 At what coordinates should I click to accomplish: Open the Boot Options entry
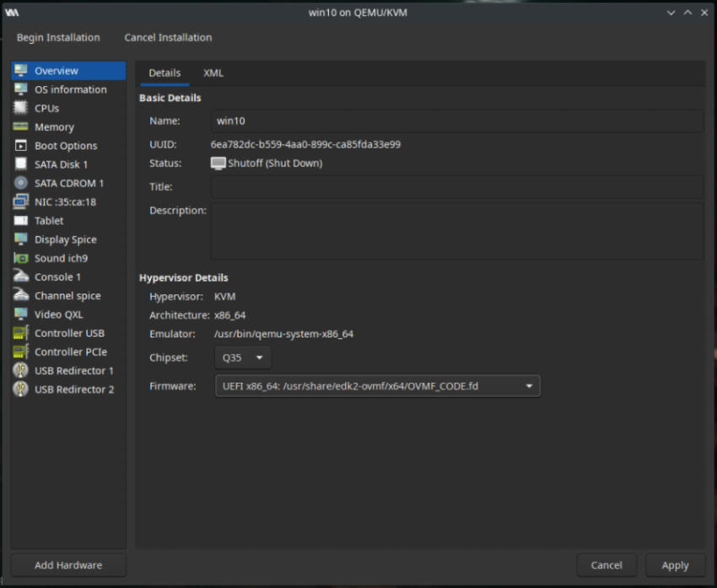tap(68, 145)
